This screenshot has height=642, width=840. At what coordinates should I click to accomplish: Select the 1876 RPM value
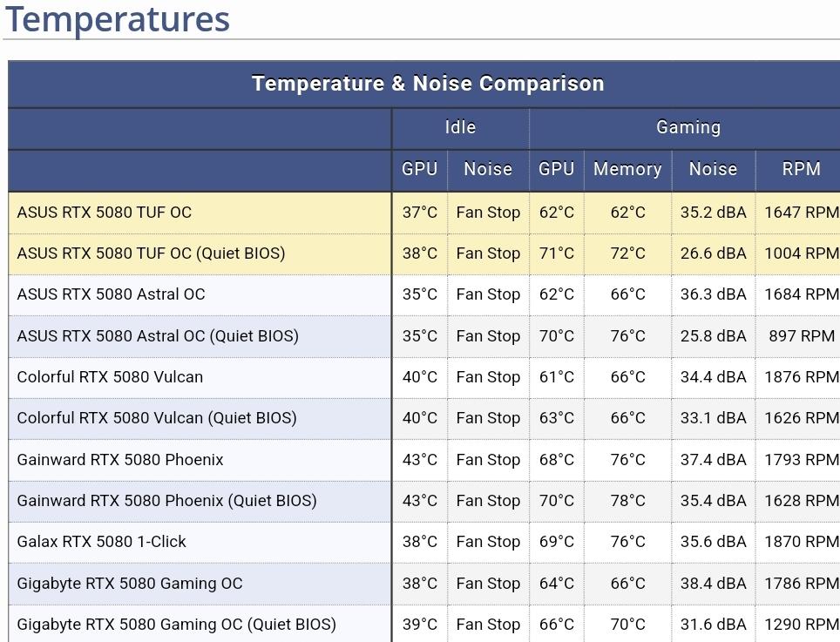tap(801, 377)
